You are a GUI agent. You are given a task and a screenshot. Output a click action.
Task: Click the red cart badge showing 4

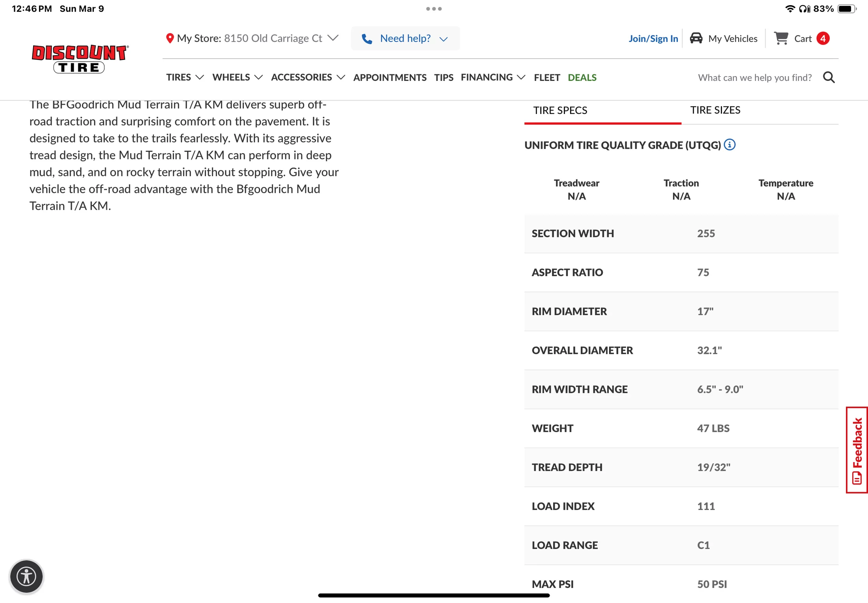[x=823, y=38]
